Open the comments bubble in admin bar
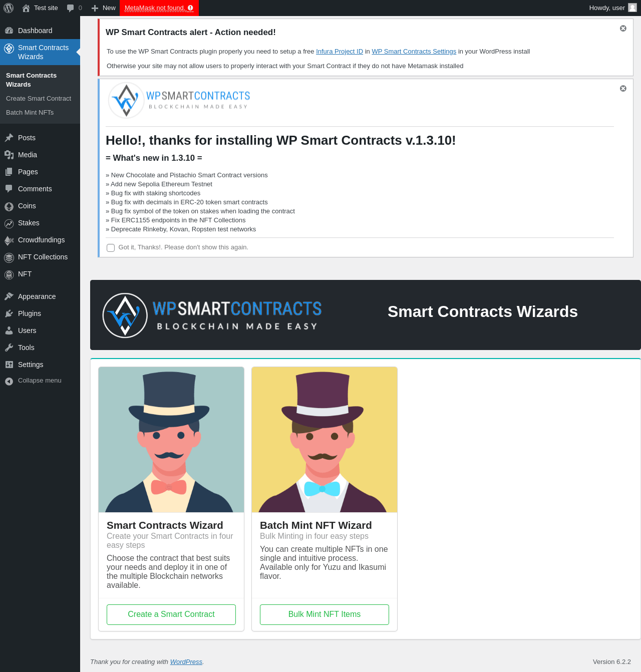The height and width of the screenshot is (672, 641). (71, 8)
